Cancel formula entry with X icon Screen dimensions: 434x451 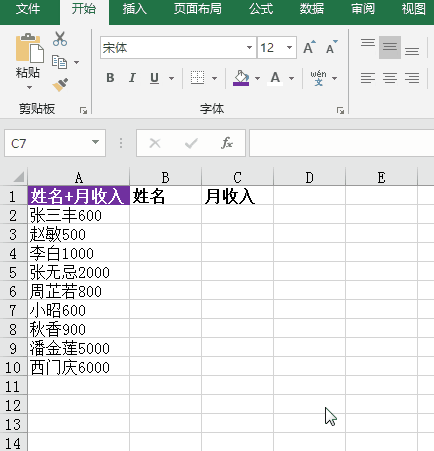(155, 143)
